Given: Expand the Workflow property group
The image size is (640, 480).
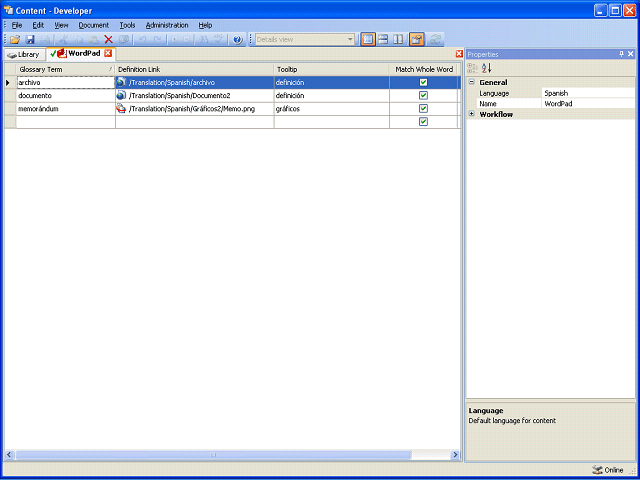Looking at the screenshot, I should [471, 114].
